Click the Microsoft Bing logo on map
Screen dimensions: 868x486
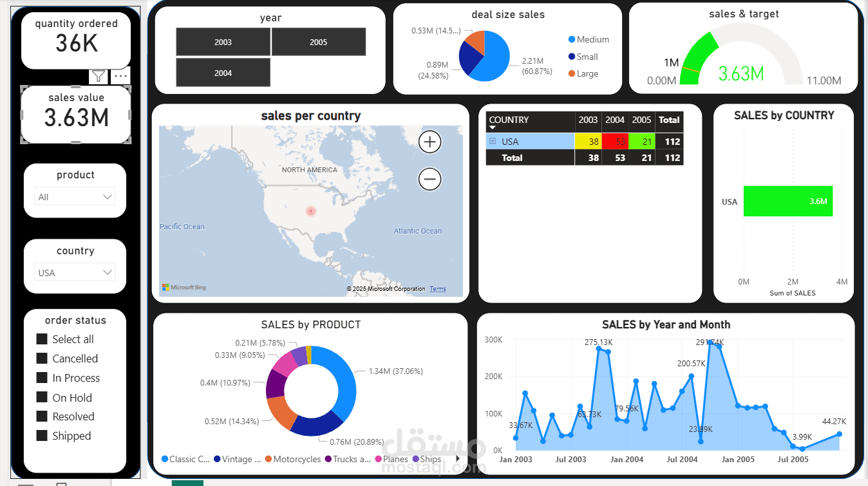(x=184, y=288)
